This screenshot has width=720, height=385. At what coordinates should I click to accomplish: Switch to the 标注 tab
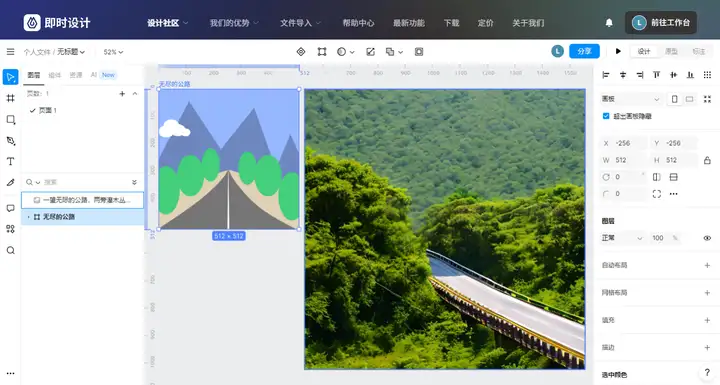pos(698,51)
